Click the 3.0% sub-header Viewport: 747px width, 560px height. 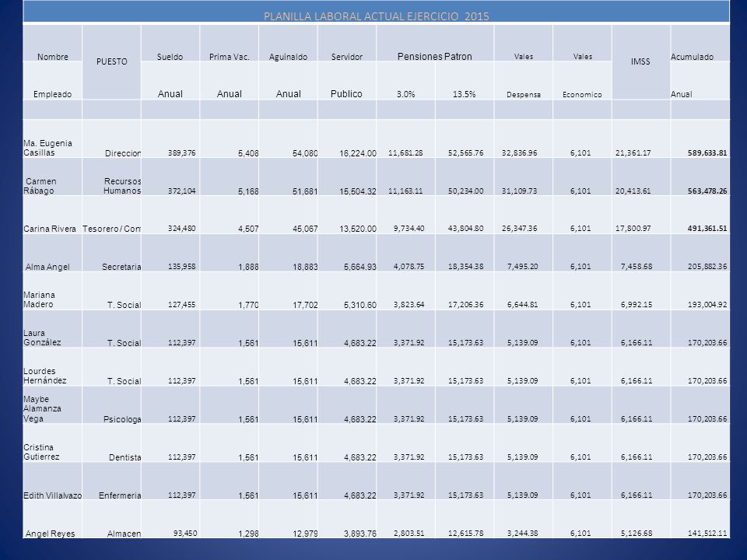(x=405, y=94)
